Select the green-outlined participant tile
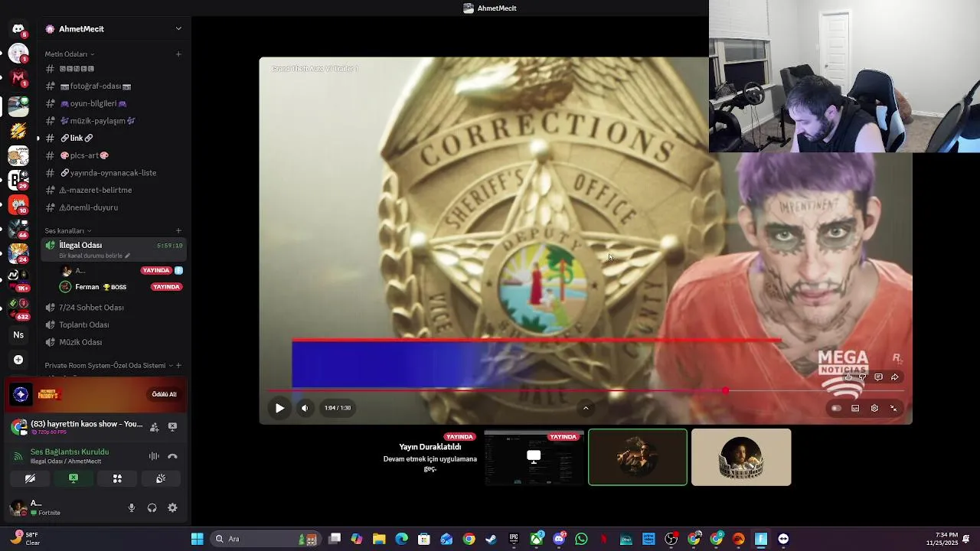Image resolution: width=980 pixels, height=551 pixels. pyautogui.click(x=638, y=458)
